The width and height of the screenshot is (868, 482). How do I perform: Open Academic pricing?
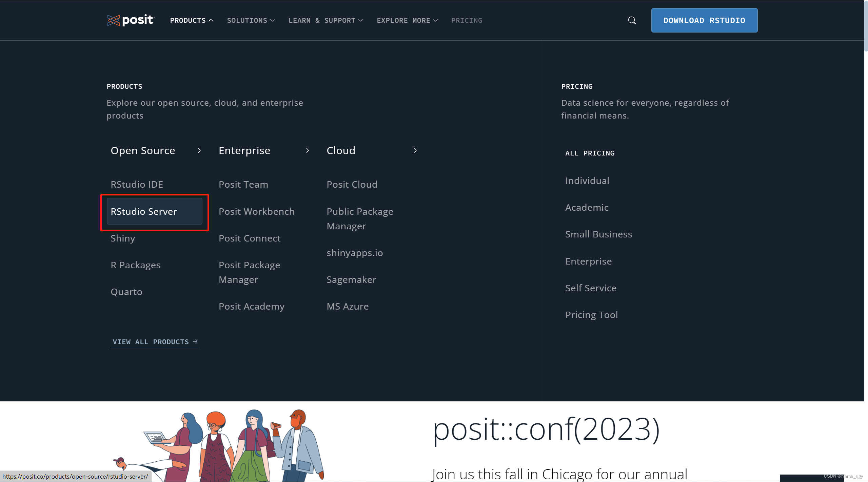click(x=587, y=207)
